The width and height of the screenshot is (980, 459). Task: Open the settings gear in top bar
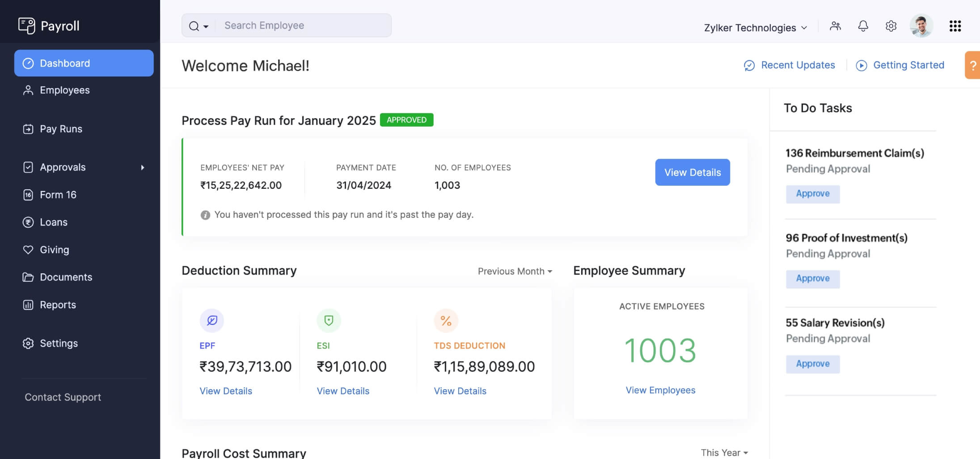click(x=891, y=26)
